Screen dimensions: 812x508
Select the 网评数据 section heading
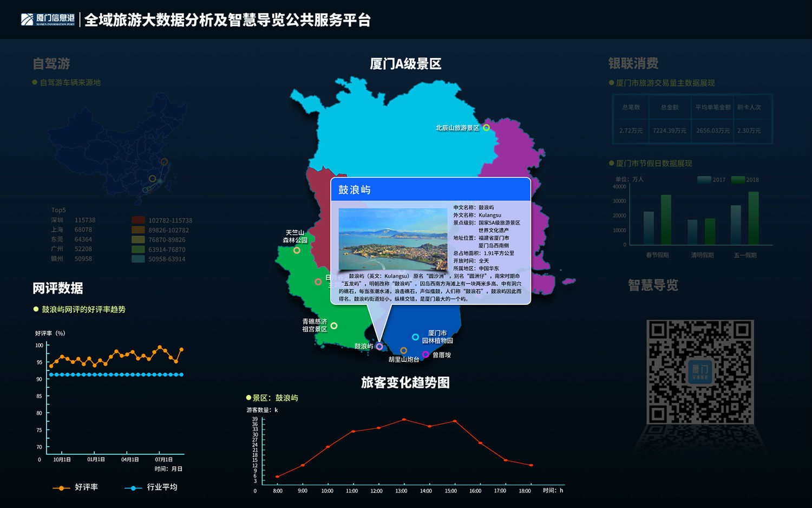(58, 288)
